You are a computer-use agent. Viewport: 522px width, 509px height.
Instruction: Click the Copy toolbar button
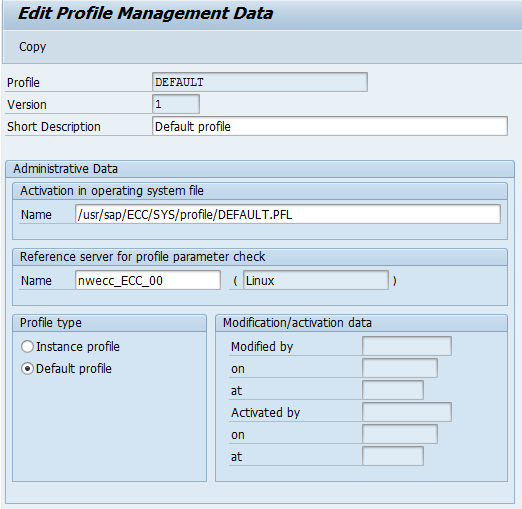[32, 47]
